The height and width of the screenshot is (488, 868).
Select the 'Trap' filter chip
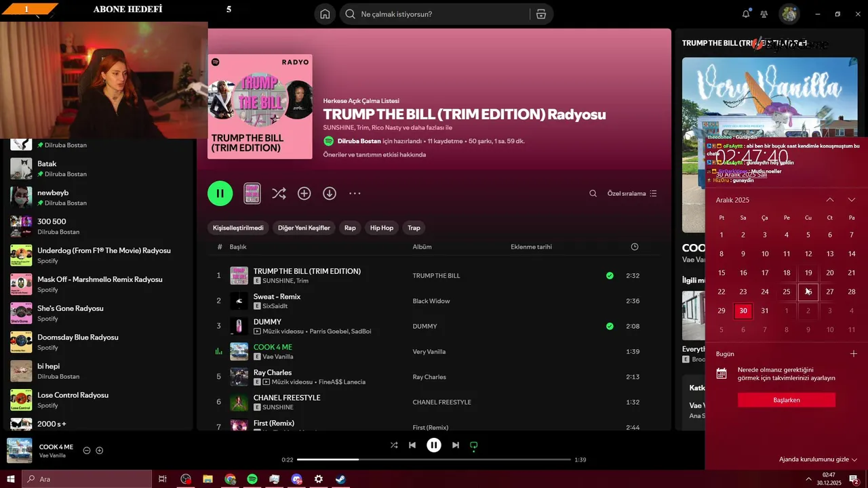[414, 228]
